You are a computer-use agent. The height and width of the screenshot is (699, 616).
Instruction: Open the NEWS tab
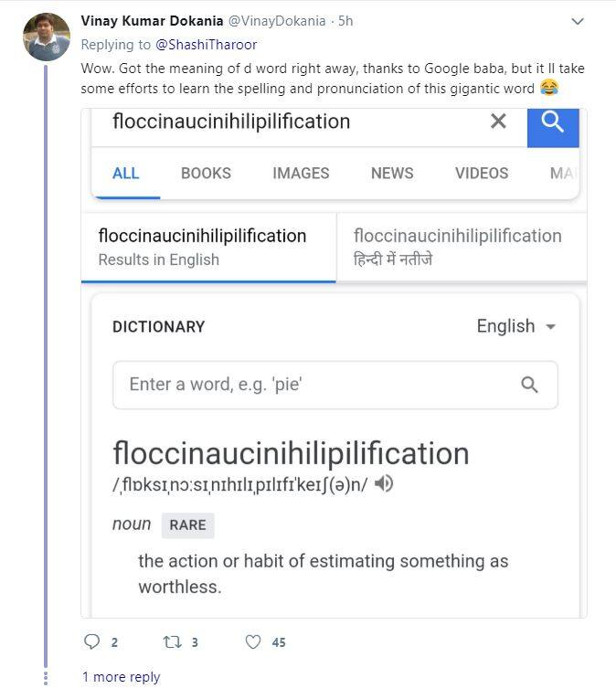coord(392,173)
